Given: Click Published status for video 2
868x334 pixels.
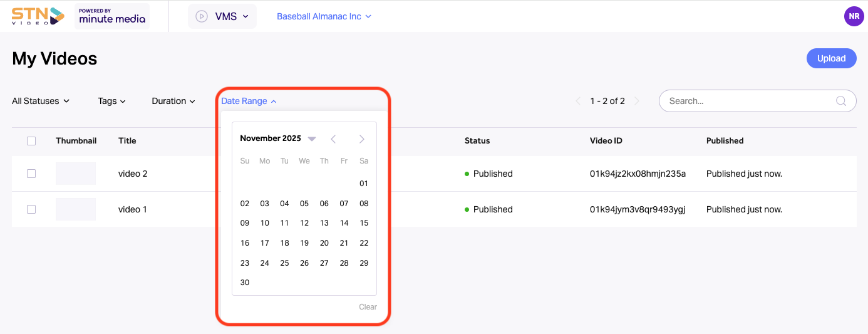Looking at the screenshot, I should click(x=488, y=174).
